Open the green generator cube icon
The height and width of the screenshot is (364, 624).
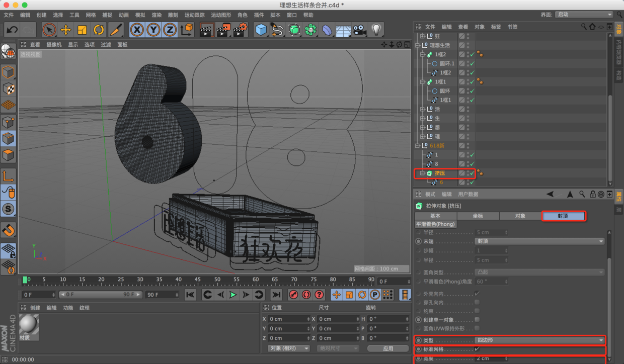click(294, 30)
